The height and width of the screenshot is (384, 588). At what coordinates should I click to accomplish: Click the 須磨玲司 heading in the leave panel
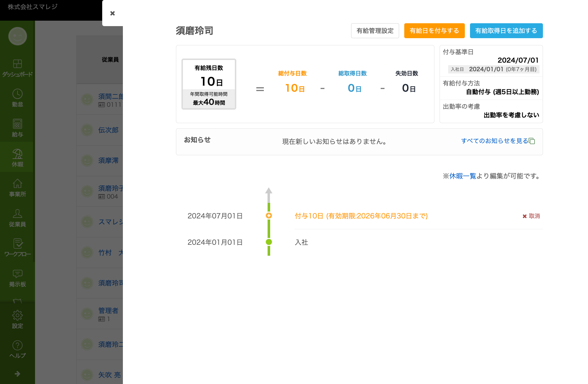(x=194, y=31)
